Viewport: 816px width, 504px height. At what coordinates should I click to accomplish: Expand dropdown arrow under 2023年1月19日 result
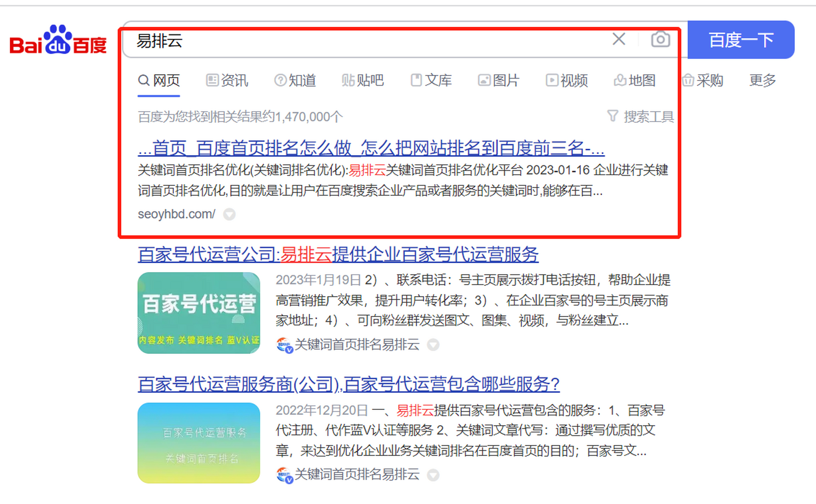(x=433, y=345)
